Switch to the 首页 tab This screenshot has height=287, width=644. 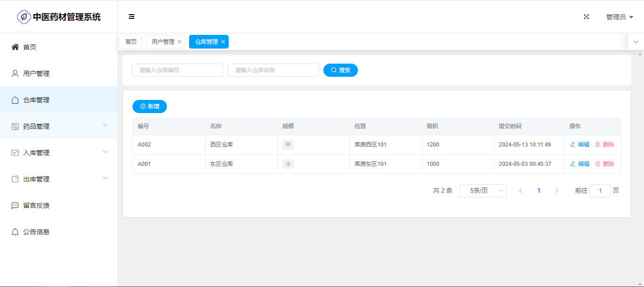click(131, 42)
